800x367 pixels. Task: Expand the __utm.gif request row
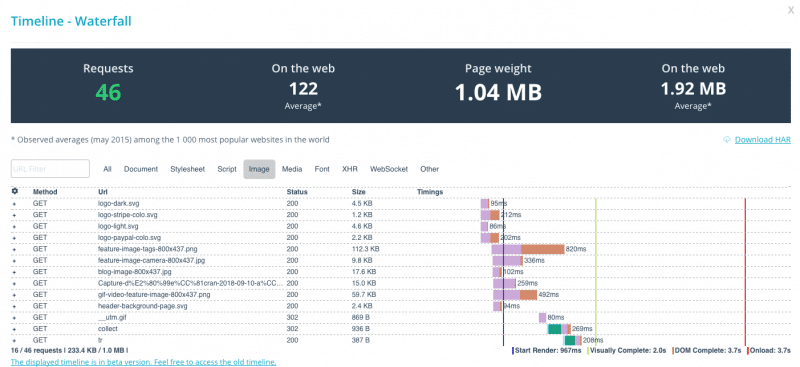(x=14, y=317)
